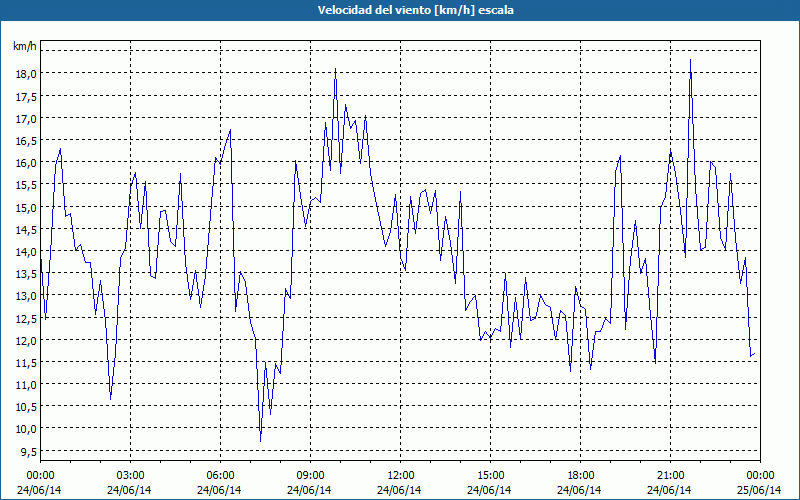This screenshot has height=500, width=800.
Task: Select the 12,0 y-axis label
Action: point(27,340)
